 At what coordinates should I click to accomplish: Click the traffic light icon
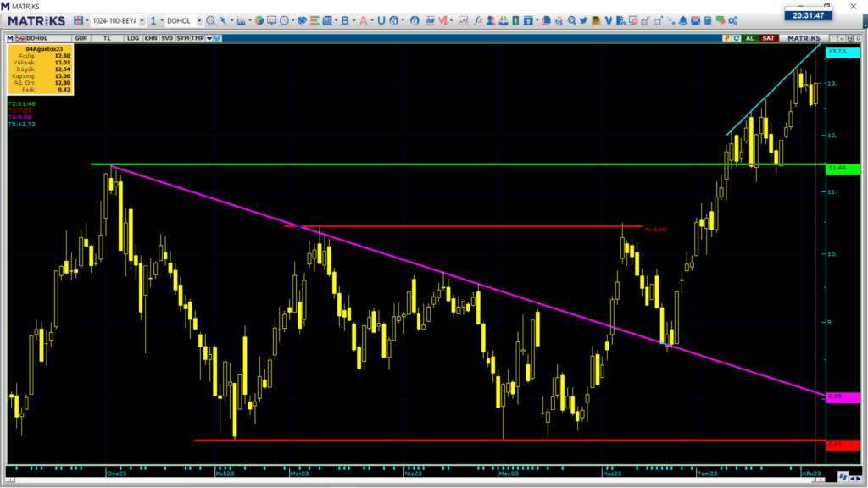tap(516, 20)
